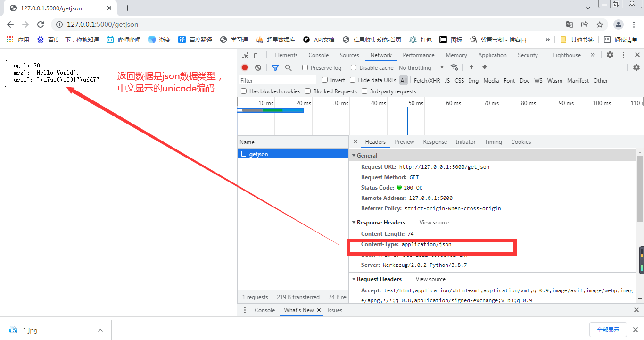The height and width of the screenshot is (340, 644).
Task: Open the 其他书签 bookmarks folder
Action: [x=577, y=40]
